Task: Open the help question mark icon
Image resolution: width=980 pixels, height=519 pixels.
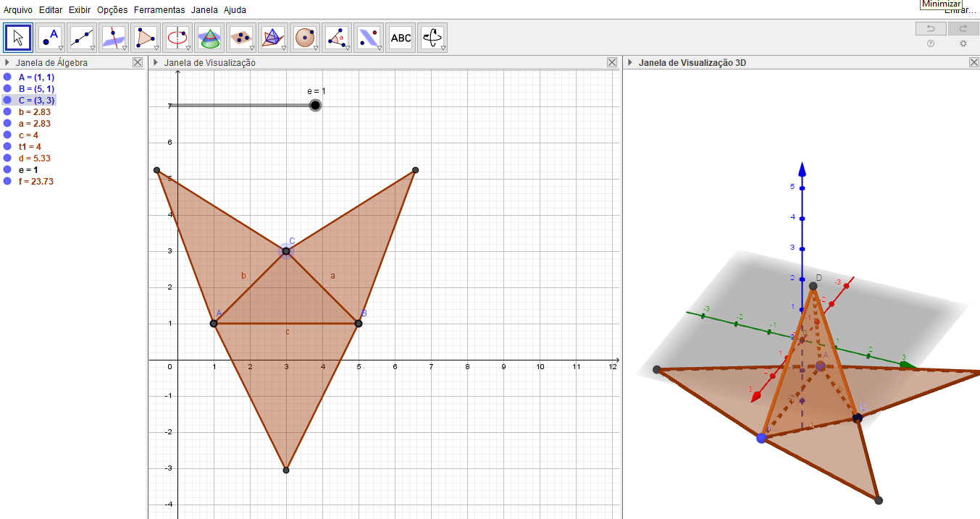Action: [x=931, y=43]
